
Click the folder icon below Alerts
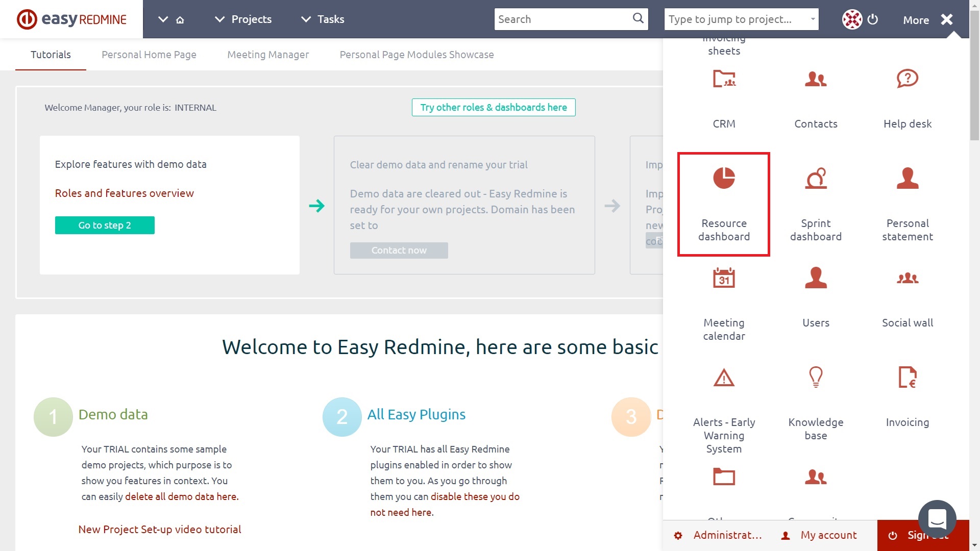724,477
